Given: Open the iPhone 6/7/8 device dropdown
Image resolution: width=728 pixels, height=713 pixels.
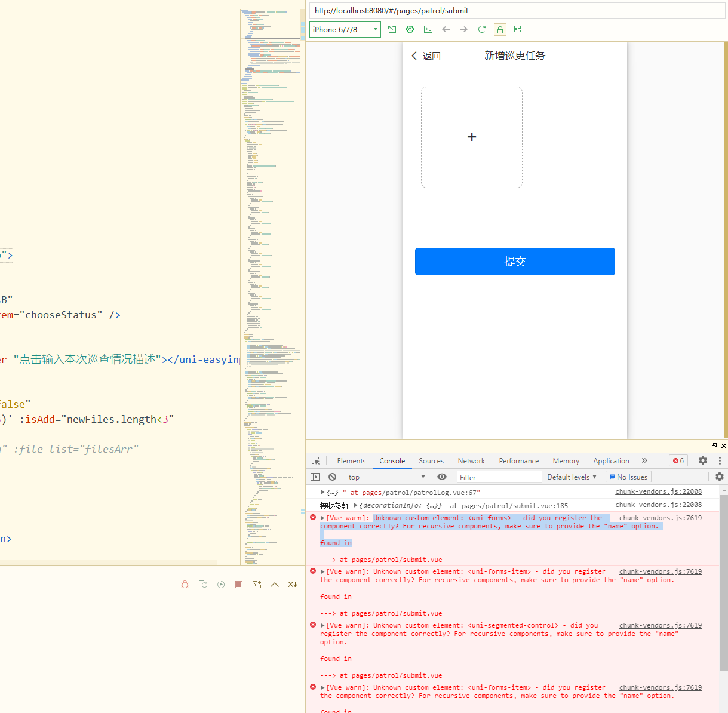Looking at the screenshot, I should [345, 29].
